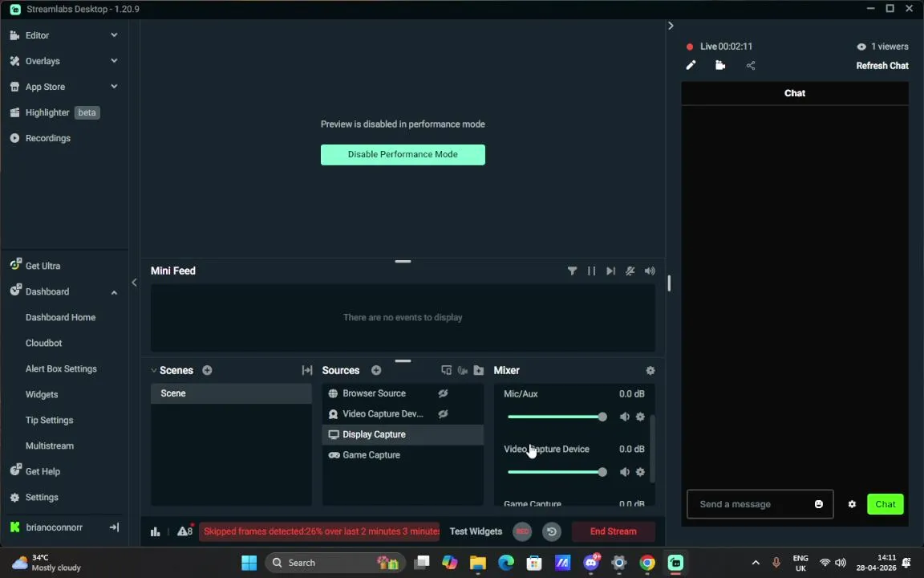Screen dimensions: 924x578
Task: Open the Overlays sidebar item
Action: [x=43, y=61]
